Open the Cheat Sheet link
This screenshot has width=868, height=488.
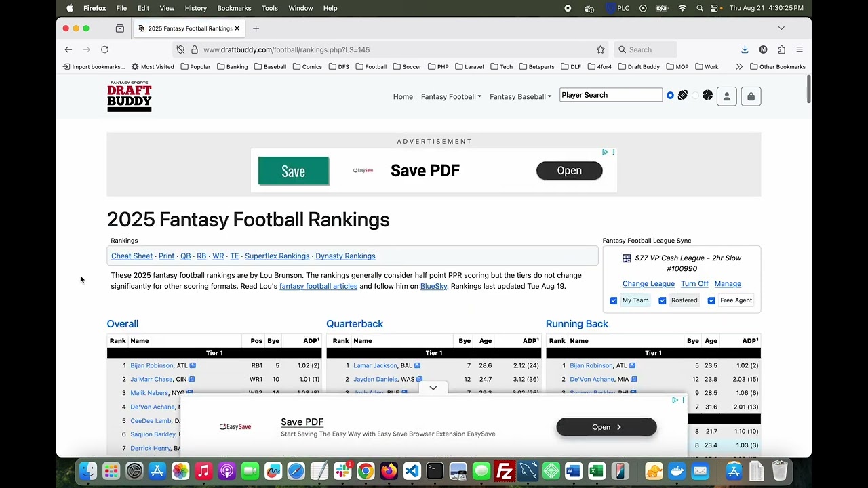click(x=132, y=256)
